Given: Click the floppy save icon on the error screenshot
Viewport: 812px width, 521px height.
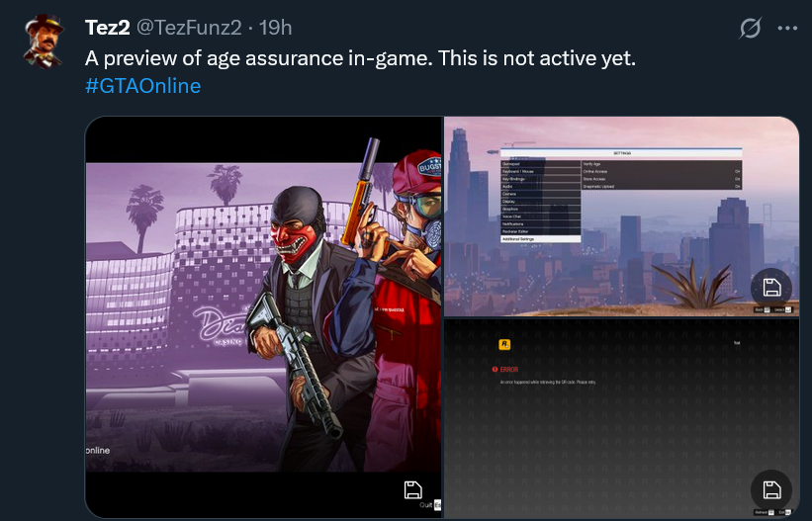Looking at the screenshot, I should (771, 490).
